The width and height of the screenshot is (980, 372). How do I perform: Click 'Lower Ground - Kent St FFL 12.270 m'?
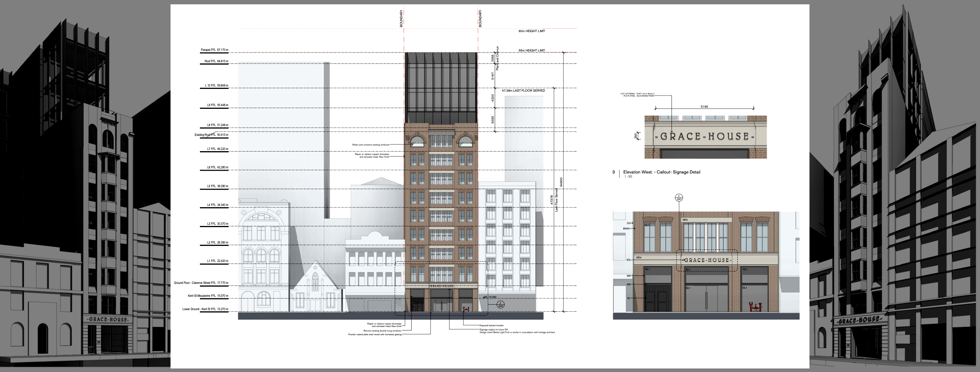coord(205,309)
